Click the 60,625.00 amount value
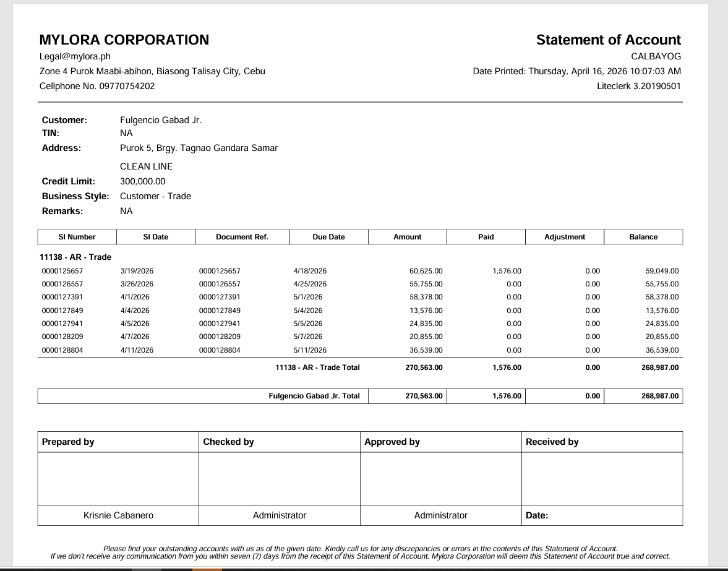Viewport: 728px width, 571px height. coord(426,271)
